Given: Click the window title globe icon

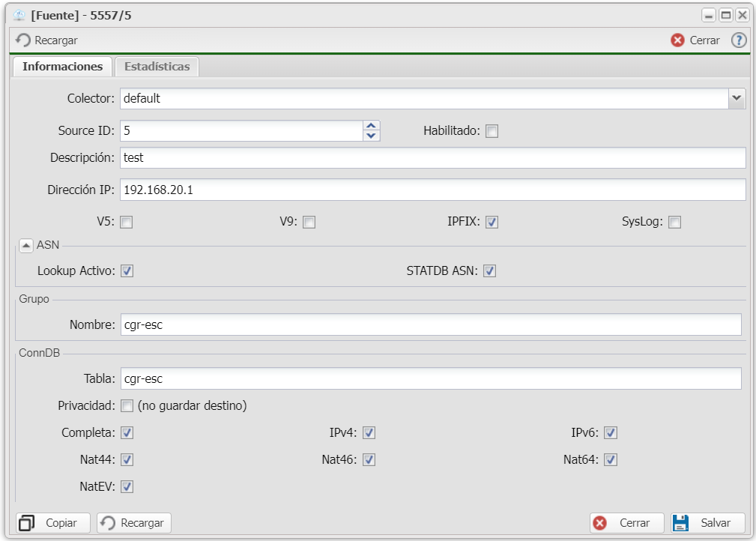Looking at the screenshot, I should tap(19, 15).
